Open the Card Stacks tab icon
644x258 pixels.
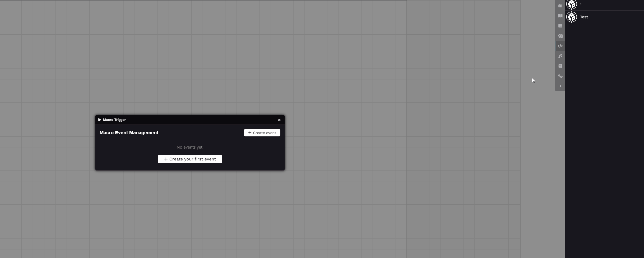(560, 36)
